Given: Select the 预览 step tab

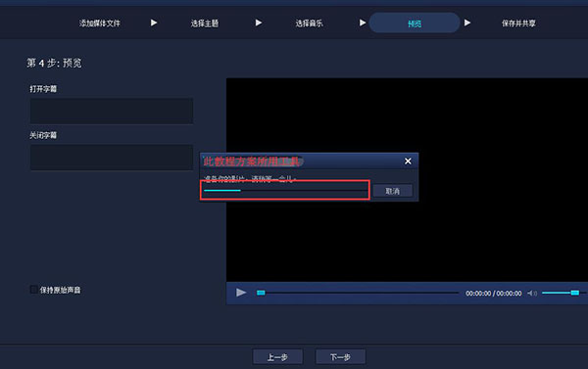Looking at the screenshot, I should (x=415, y=23).
